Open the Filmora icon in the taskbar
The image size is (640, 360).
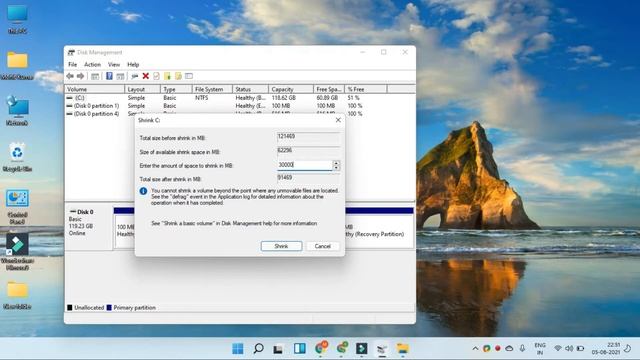(361, 349)
